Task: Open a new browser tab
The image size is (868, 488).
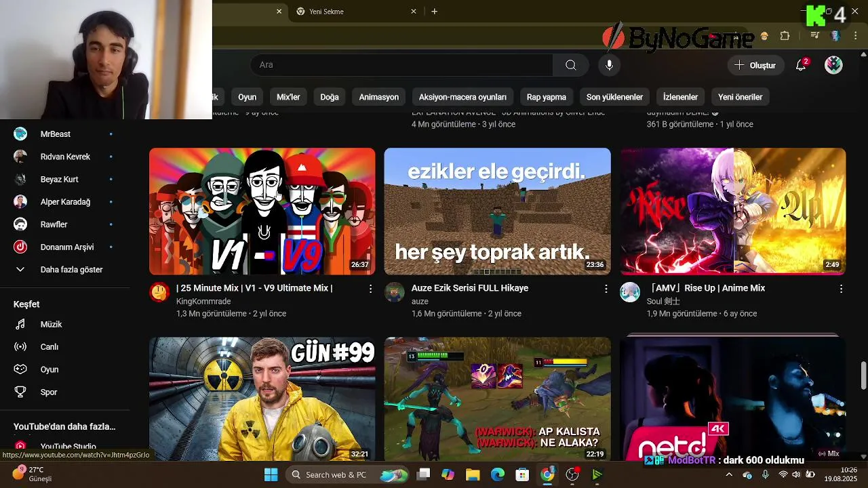Action: (434, 12)
